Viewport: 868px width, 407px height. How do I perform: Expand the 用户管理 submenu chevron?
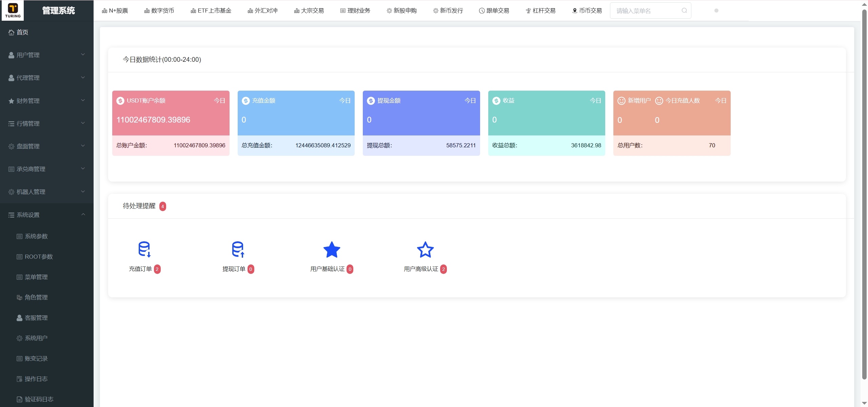[83, 54]
